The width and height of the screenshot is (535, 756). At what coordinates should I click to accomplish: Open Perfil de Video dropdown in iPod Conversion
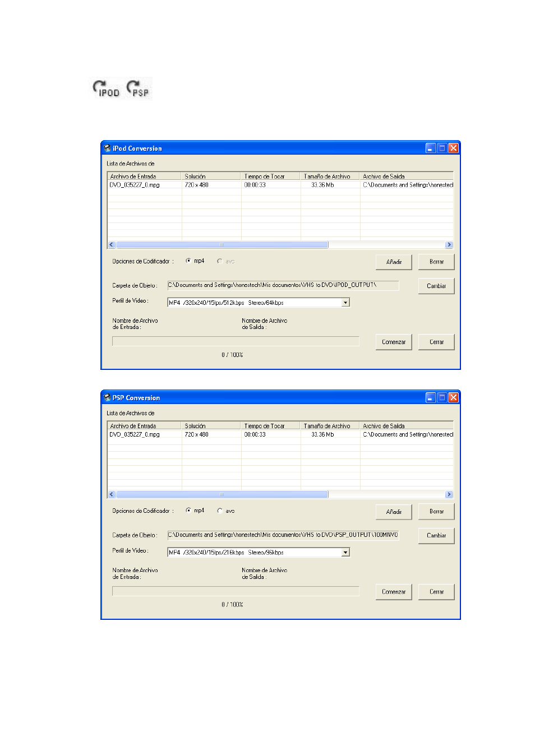[345, 303]
